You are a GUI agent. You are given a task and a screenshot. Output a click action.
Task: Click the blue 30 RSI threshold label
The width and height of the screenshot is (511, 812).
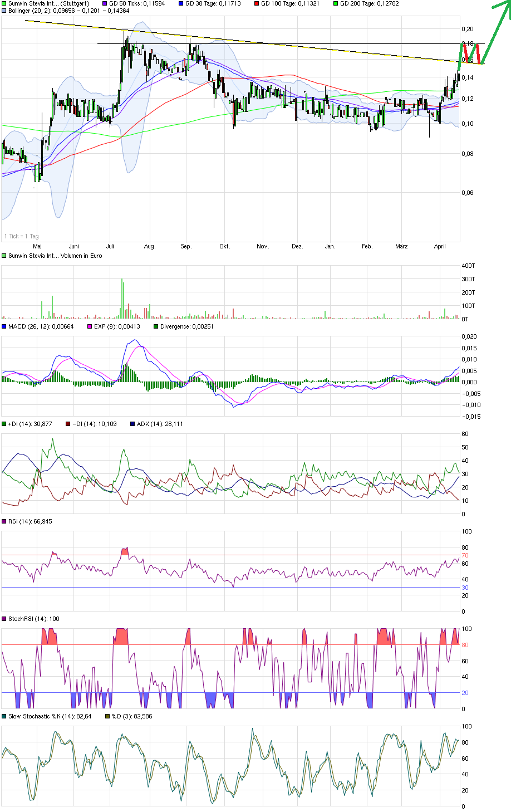[x=465, y=588]
